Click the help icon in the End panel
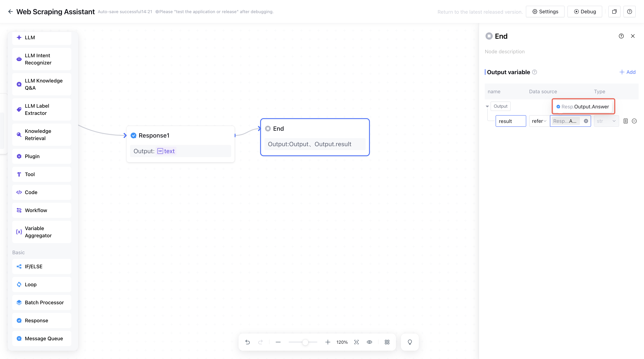The height and width of the screenshot is (359, 644). point(621,36)
